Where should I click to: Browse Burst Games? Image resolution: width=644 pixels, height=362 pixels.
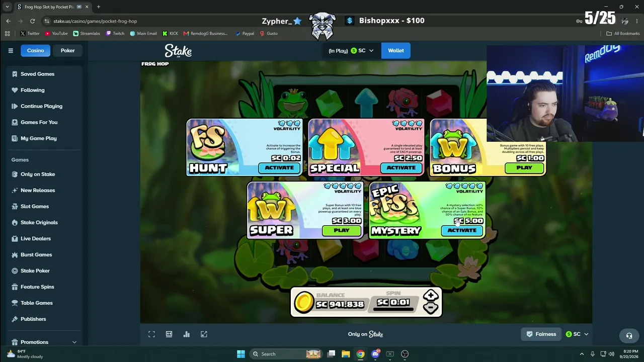pos(44,254)
